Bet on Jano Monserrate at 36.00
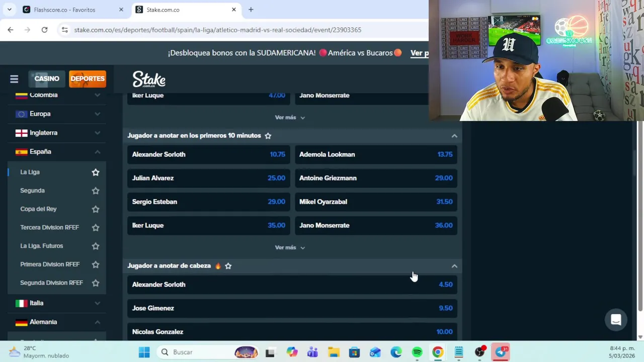 (x=376, y=225)
